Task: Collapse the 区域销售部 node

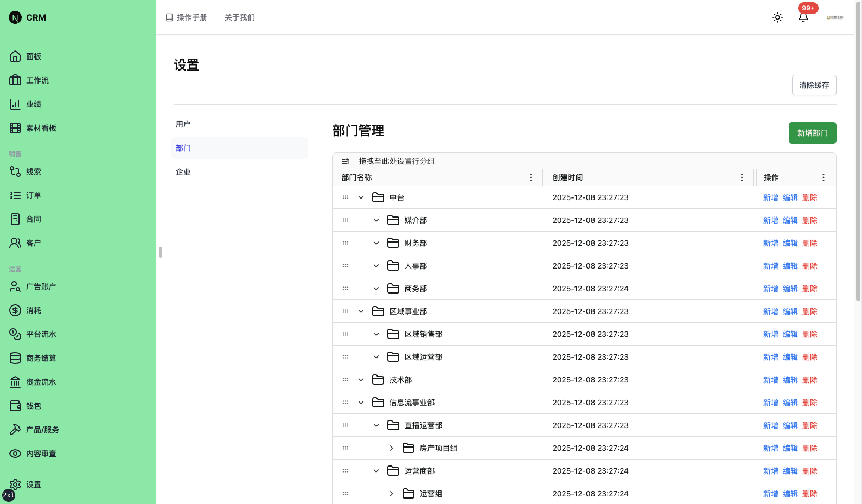Action: [376, 334]
